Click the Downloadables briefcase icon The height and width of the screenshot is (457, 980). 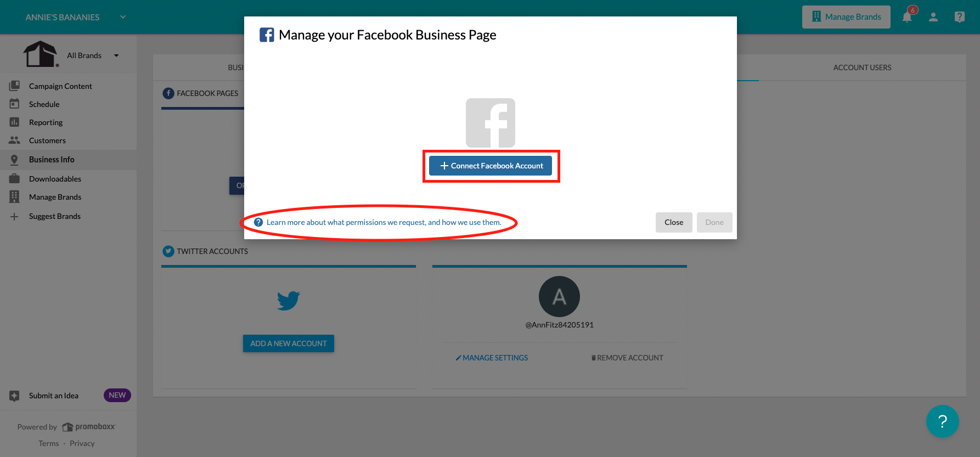point(15,178)
